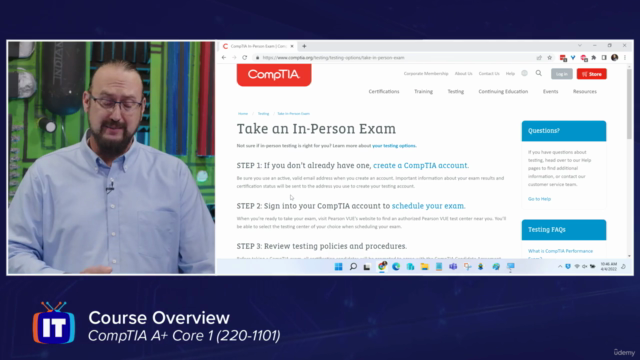The width and height of the screenshot is (640, 360).
Task: Click the Go to Help link
Action: [539, 199]
